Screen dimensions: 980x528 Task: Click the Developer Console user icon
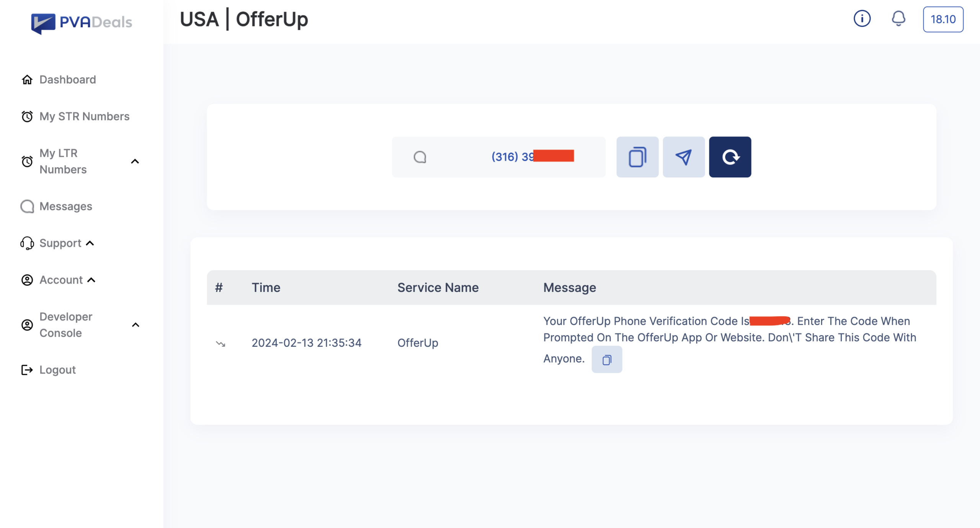[x=27, y=325]
